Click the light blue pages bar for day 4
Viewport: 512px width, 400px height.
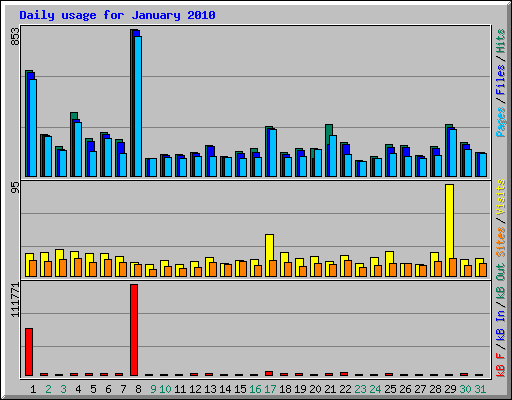point(78,149)
